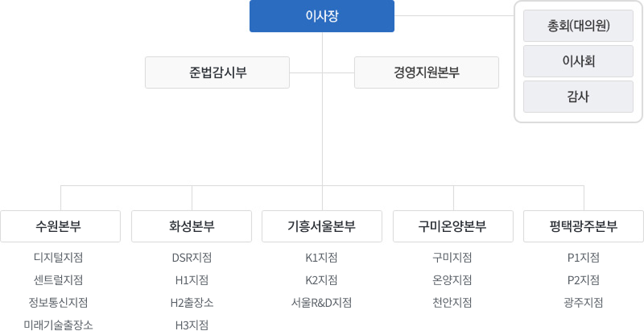Select the 준법감시부 box
The width and height of the screenshot is (644, 335).
pos(217,72)
